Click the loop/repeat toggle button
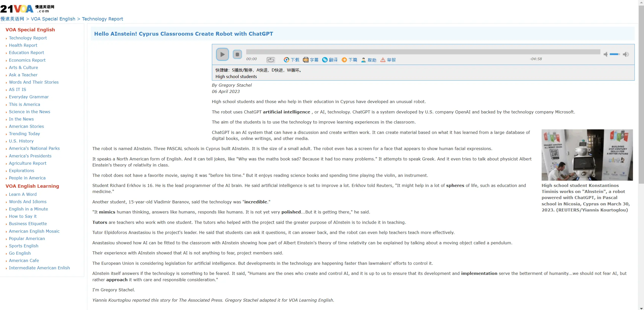644x310 pixels. (271, 60)
